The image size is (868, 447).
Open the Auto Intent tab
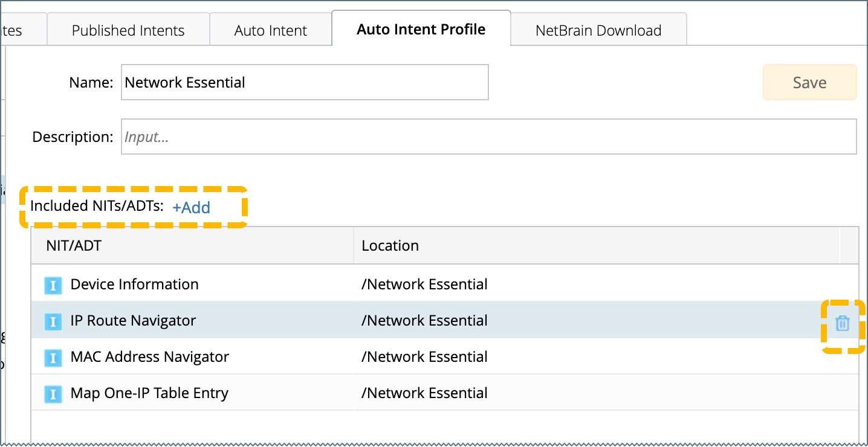(270, 31)
